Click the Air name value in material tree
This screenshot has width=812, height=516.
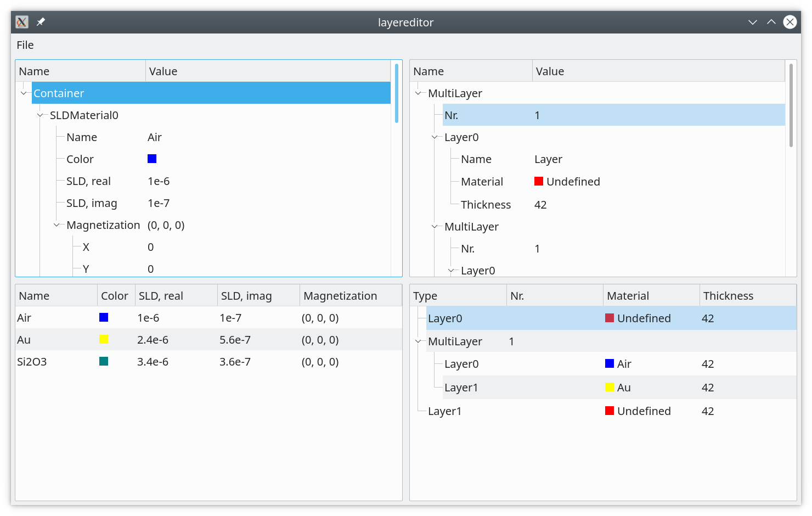tap(155, 137)
